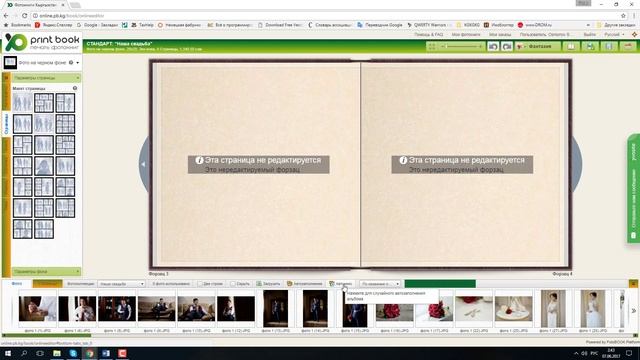640x360 pixels.
Task: Select the single full-page layout in first row
Action: (22, 102)
